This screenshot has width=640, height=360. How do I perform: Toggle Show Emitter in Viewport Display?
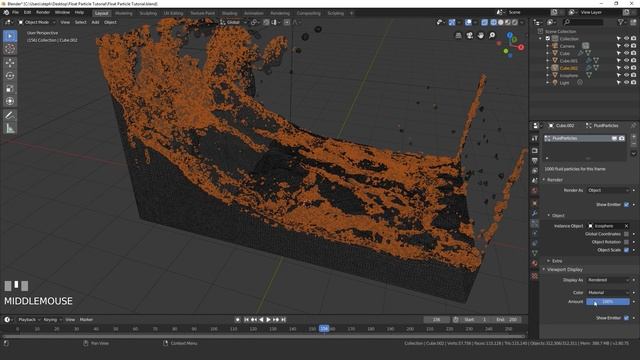click(626, 318)
